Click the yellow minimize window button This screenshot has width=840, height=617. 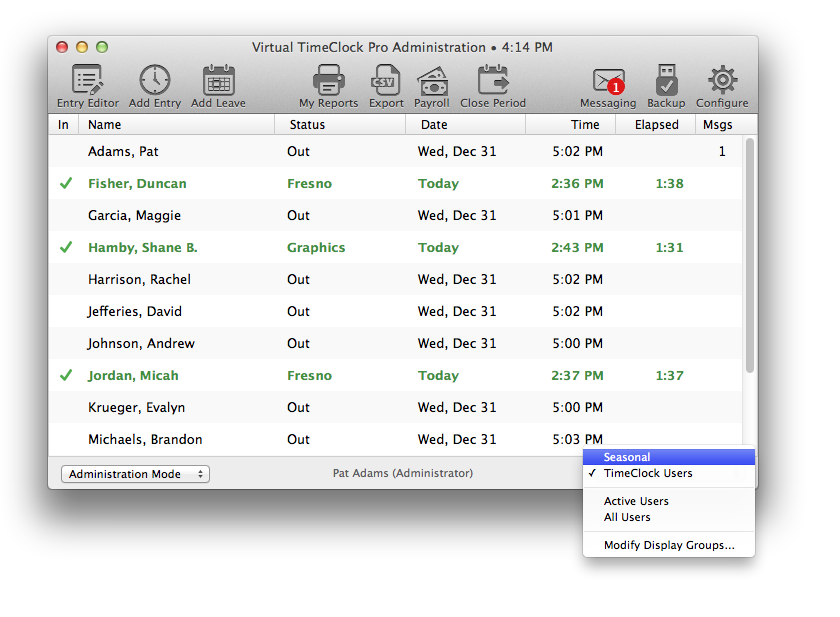82,47
